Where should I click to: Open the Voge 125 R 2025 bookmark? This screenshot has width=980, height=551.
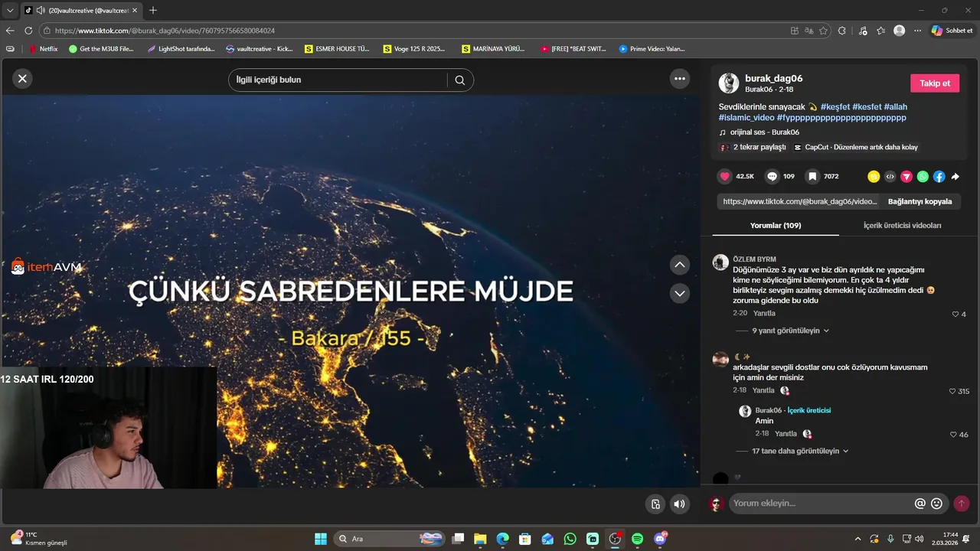(x=413, y=49)
